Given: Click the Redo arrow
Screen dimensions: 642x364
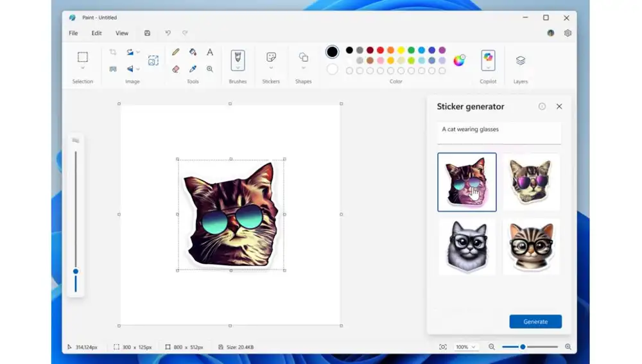Looking at the screenshot, I should pyautogui.click(x=185, y=33).
